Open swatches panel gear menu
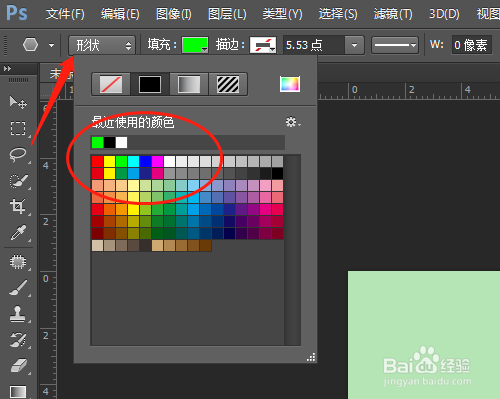This screenshot has height=399, width=500. click(293, 122)
